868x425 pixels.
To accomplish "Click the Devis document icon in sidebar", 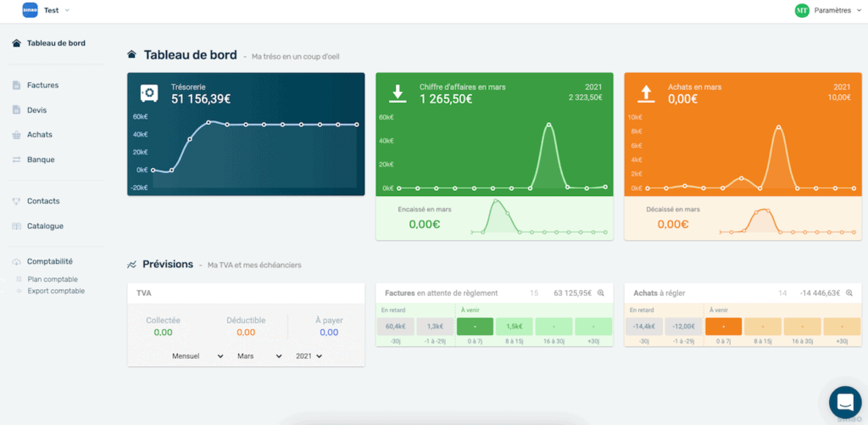I will point(17,110).
